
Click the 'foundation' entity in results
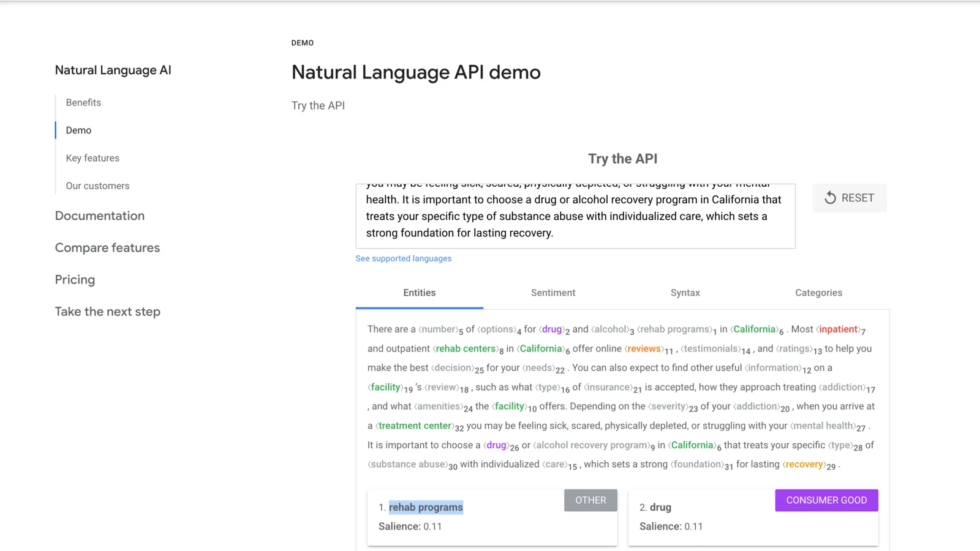click(x=697, y=464)
